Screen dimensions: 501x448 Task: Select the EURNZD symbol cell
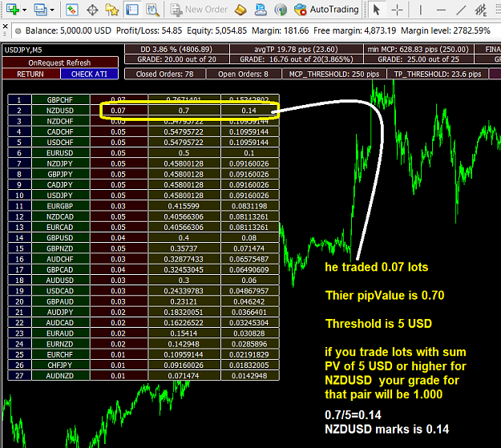coord(60,344)
